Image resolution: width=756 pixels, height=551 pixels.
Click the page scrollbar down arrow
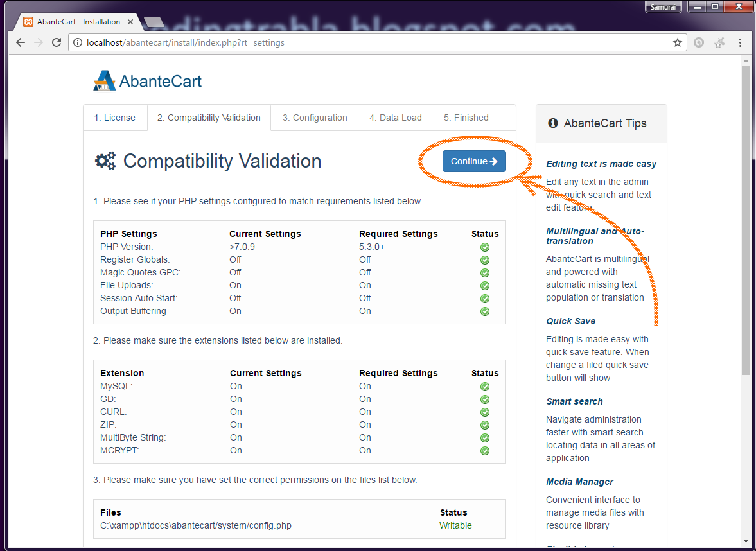[746, 542]
